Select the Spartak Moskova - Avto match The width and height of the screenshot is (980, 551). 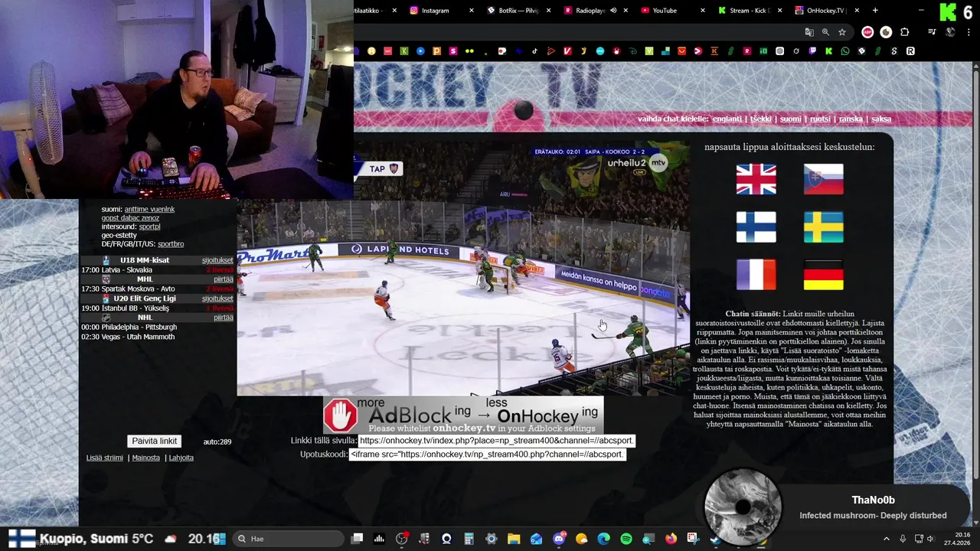(x=139, y=289)
